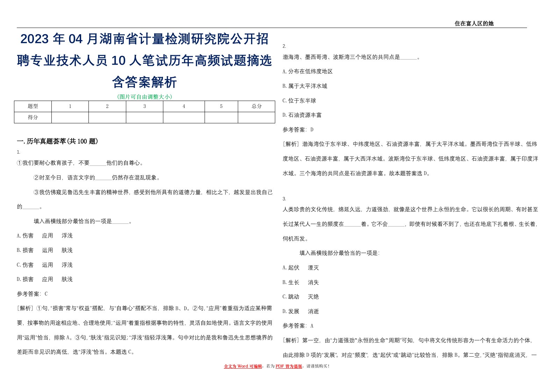The width and height of the screenshot is (555, 392).
Task: Select option 'C.位于东半球'
Action: [299, 101]
